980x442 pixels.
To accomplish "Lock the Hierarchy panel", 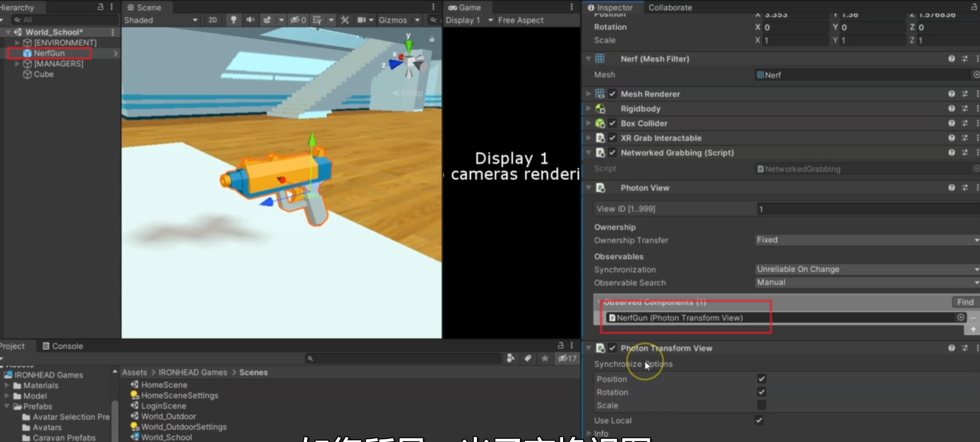I will click(100, 7).
